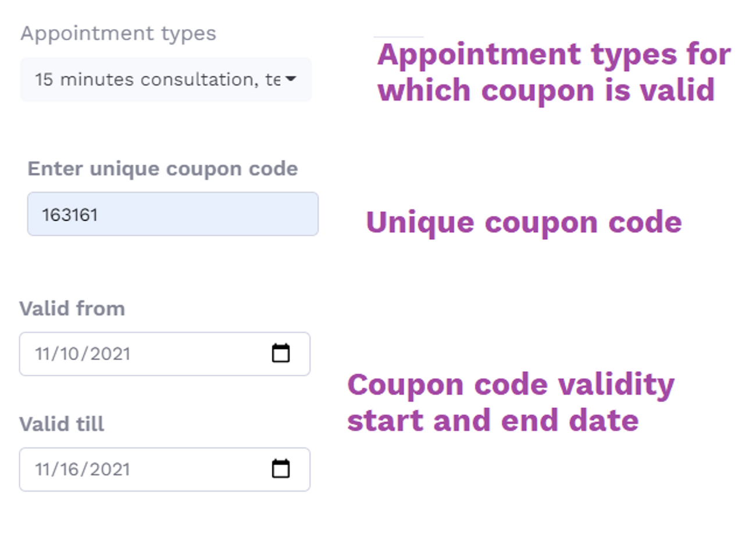Viewport: 756px width, 537px height.
Task: Click the 'Coupon code validity start and end date' annotation
Action: pos(511,402)
